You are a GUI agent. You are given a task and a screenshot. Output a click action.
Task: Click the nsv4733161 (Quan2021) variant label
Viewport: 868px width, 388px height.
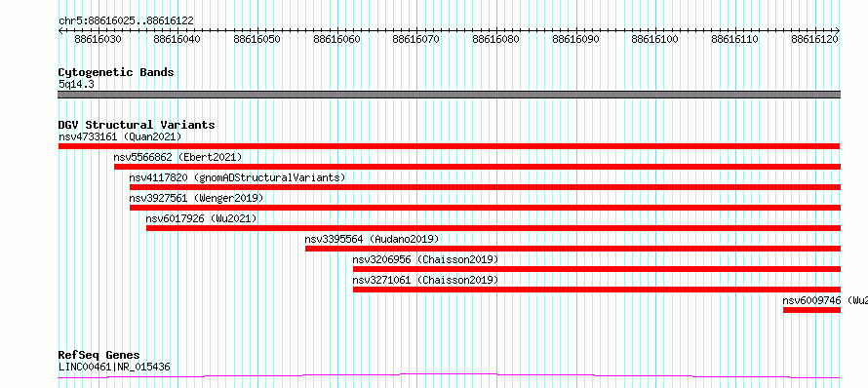point(120,136)
